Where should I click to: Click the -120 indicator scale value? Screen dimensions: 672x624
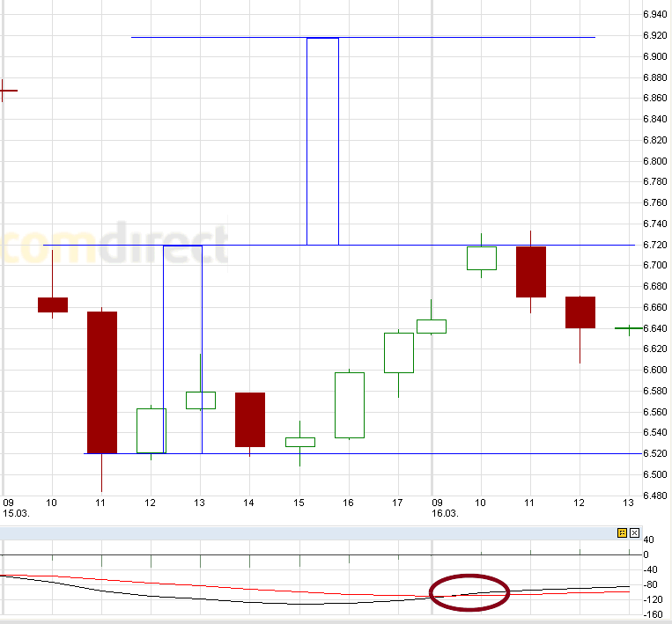click(653, 599)
